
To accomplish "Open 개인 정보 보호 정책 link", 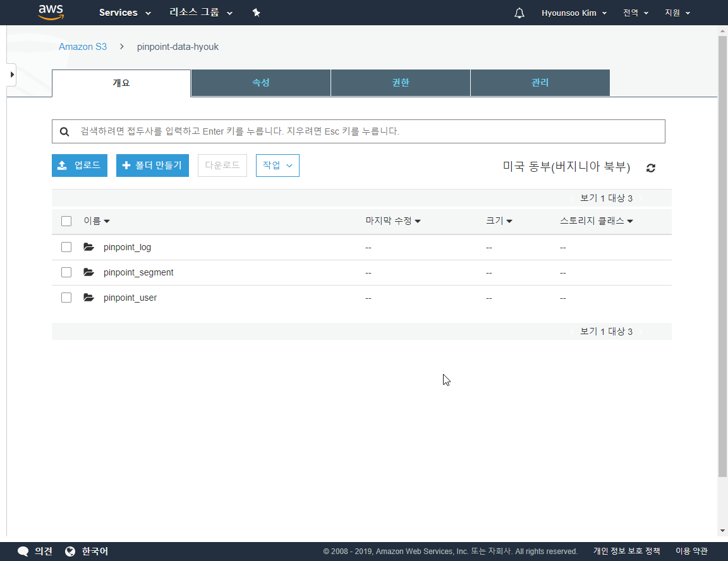I will tap(627, 552).
